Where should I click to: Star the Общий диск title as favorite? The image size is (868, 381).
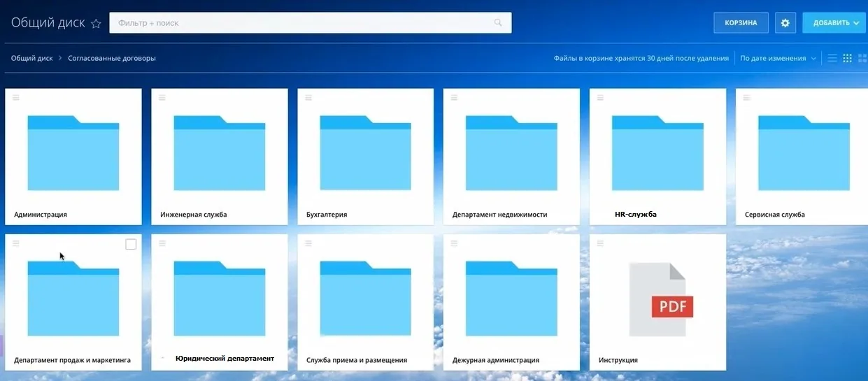pyautogui.click(x=97, y=23)
